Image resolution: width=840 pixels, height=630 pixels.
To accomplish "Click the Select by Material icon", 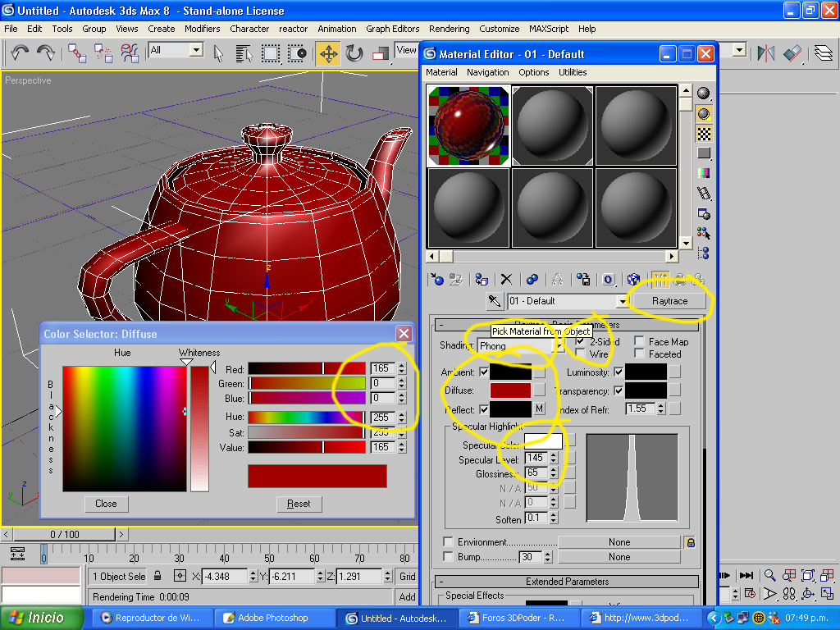I will coord(703,233).
